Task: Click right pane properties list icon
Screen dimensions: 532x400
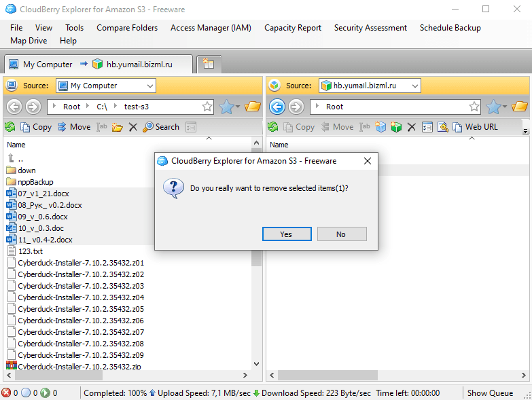Action: coord(427,127)
